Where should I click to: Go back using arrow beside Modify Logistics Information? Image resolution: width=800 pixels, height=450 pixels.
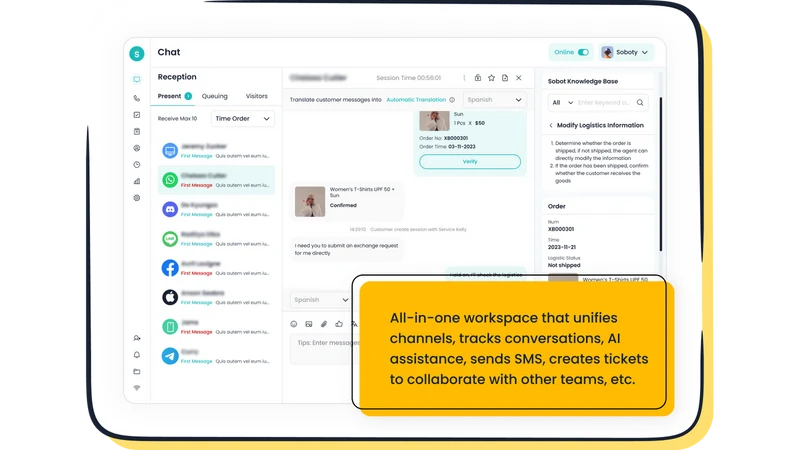[551, 126]
